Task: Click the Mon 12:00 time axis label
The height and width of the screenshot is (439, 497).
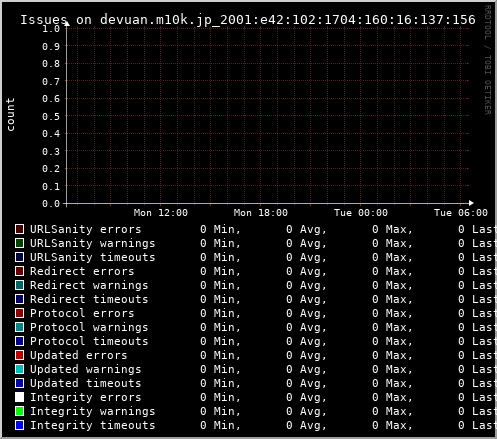Action: [x=161, y=213]
